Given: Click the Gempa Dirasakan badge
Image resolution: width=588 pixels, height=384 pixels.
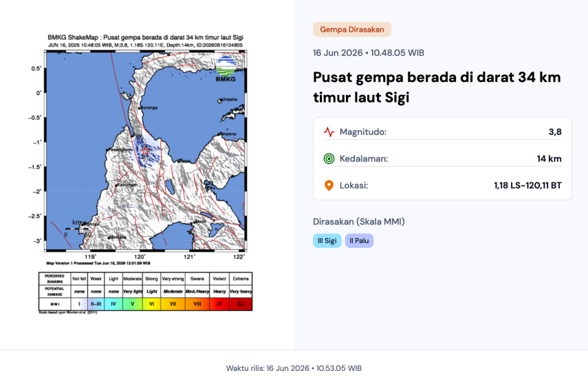Looking at the screenshot, I should [351, 30].
